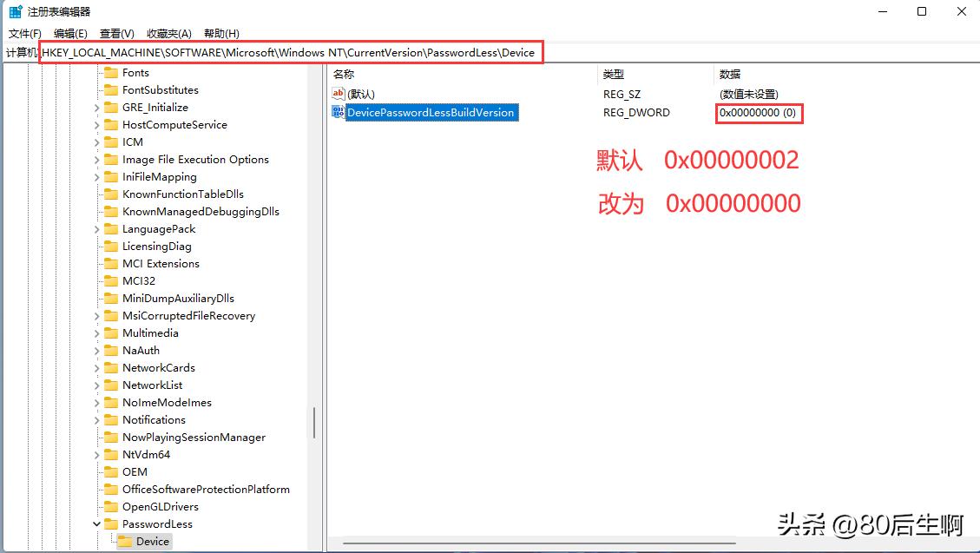This screenshot has height=553, width=980.
Task: Open the 查看 menu
Action: pyautogui.click(x=116, y=33)
